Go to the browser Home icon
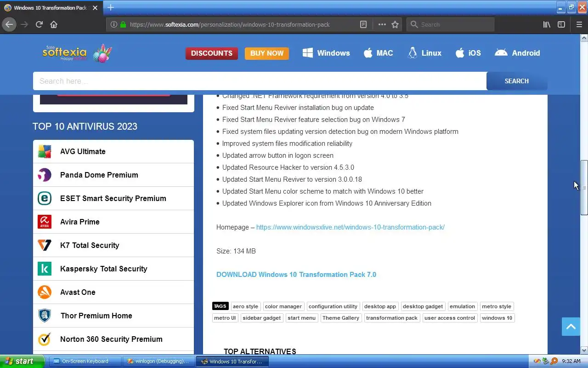The height and width of the screenshot is (368, 588). click(x=54, y=24)
